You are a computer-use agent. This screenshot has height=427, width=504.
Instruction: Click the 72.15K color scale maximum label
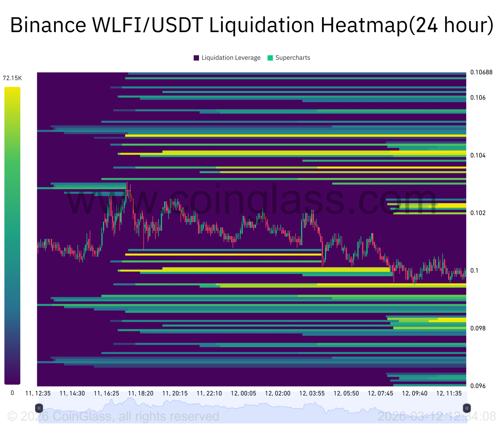coord(12,78)
